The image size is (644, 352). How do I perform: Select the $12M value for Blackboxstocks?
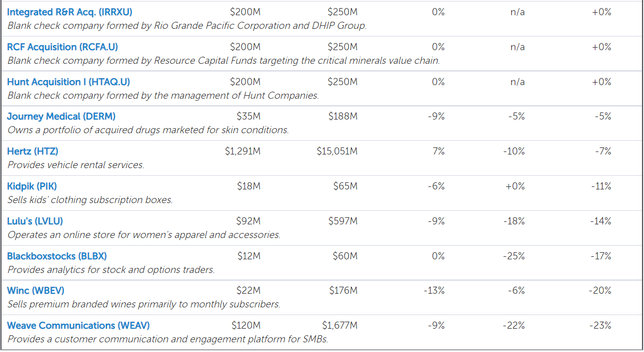249,256
